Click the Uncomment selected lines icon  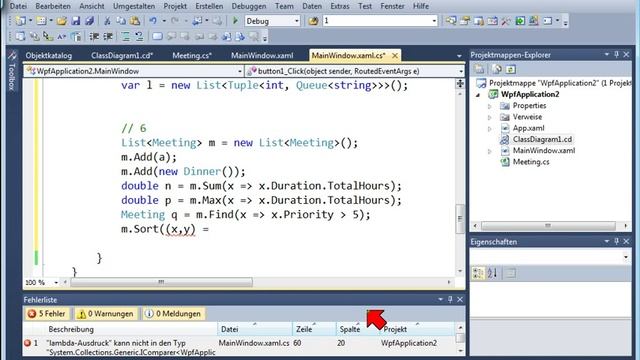(x=139, y=37)
